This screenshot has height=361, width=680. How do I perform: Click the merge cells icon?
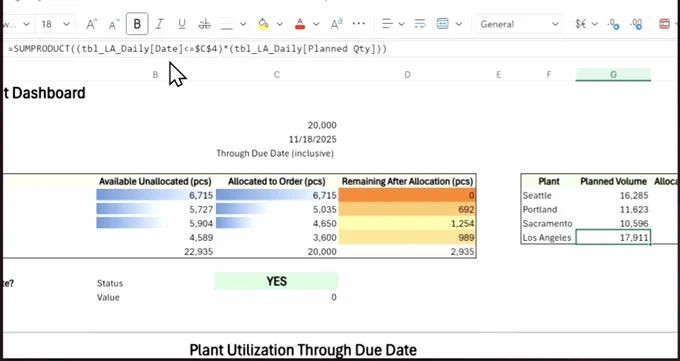coord(442,24)
